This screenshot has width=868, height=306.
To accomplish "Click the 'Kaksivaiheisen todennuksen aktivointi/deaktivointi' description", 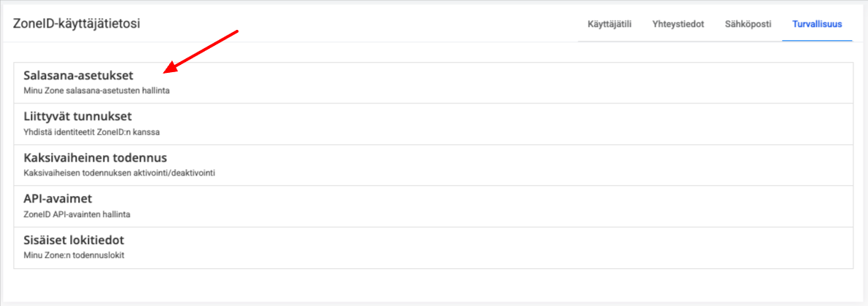I will tap(119, 173).
